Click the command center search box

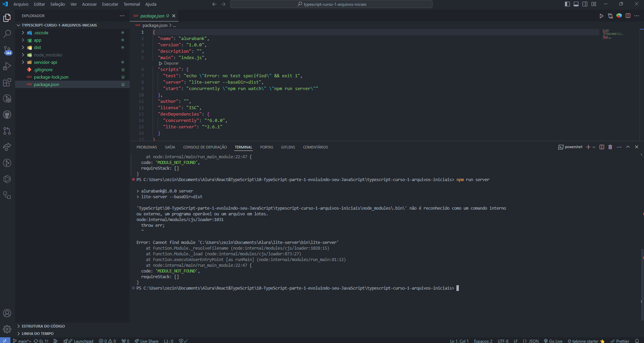[331, 4]
